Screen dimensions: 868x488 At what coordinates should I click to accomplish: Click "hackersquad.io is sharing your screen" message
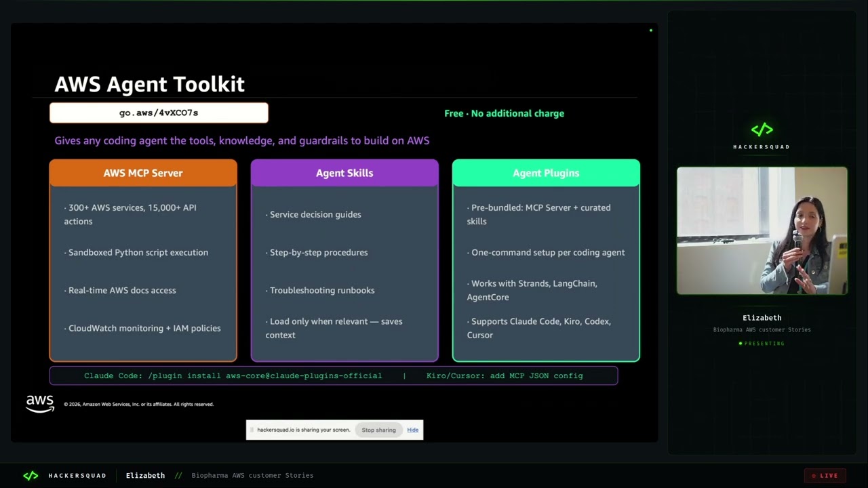pyautogui.click(x=304, y=430)
